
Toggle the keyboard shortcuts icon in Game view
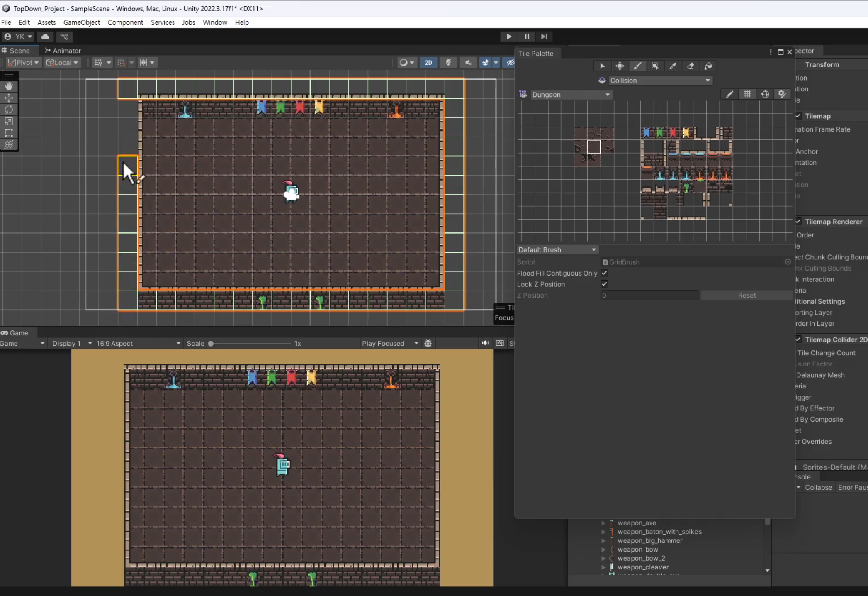500,343
